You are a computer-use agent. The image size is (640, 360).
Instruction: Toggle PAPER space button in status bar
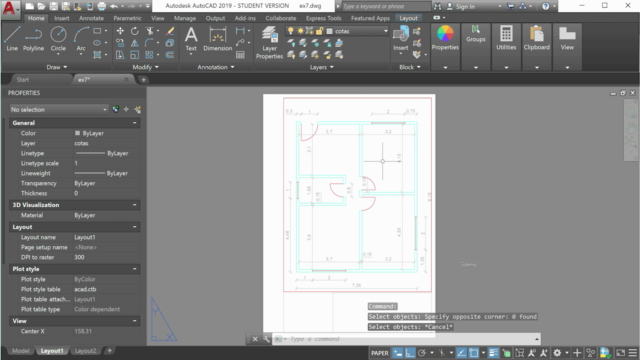[x=380, y=353]
